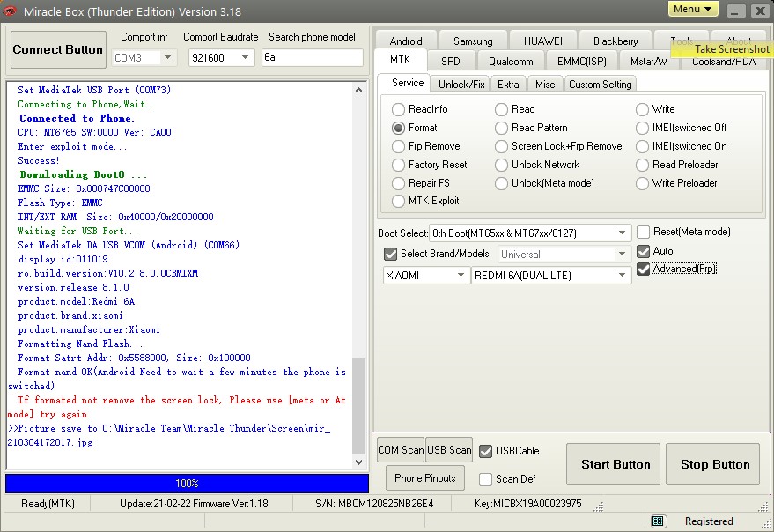Click the log scrollbar down arrow
The height and width of the screenshot is (532, 774).
(359, 462)
